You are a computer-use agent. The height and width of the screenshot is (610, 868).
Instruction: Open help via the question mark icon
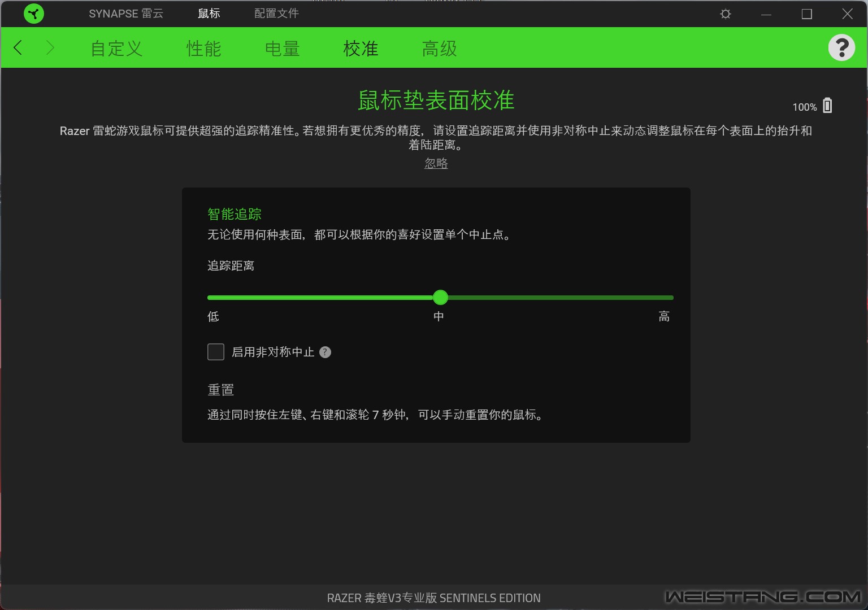point(841,47)
